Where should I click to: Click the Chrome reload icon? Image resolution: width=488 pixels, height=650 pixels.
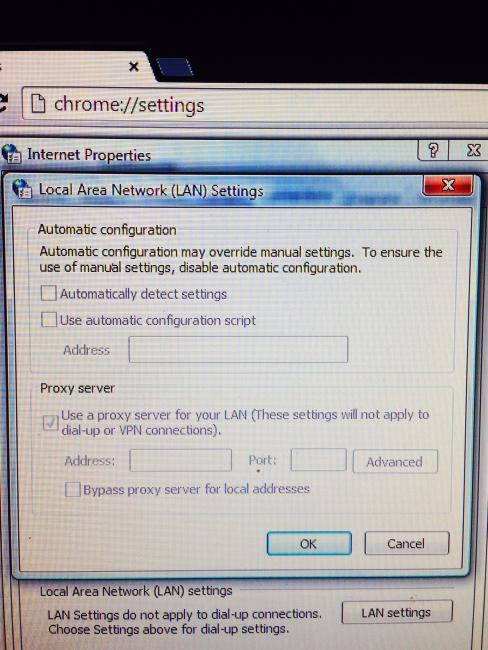point(3,103)
